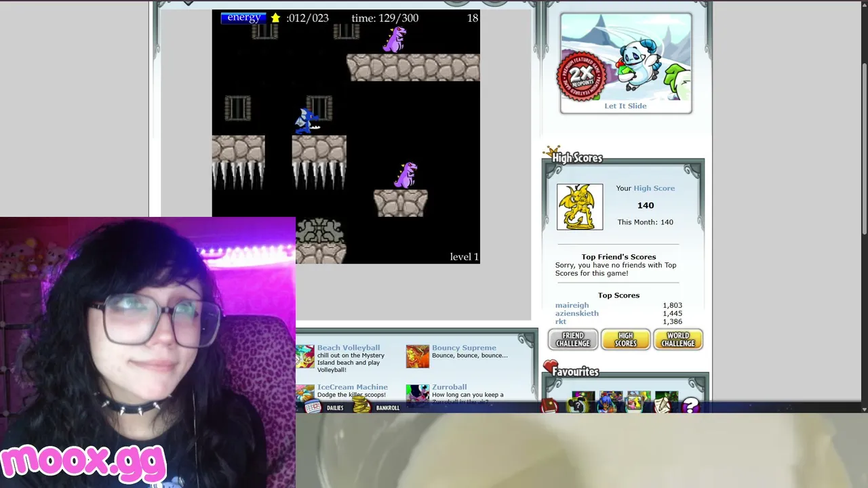Open the Bankroll coin stack icon
The image size is (868, 488).
click(361, 406)
